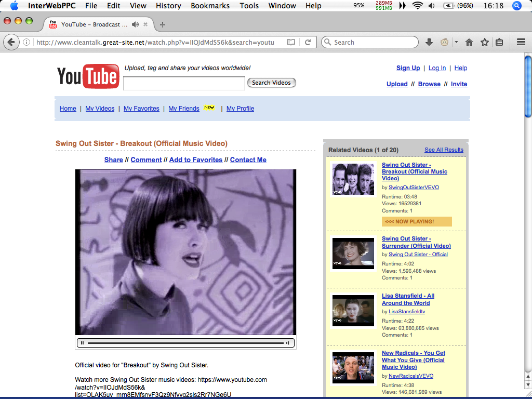Open the Tools menu

coord(249,5)
